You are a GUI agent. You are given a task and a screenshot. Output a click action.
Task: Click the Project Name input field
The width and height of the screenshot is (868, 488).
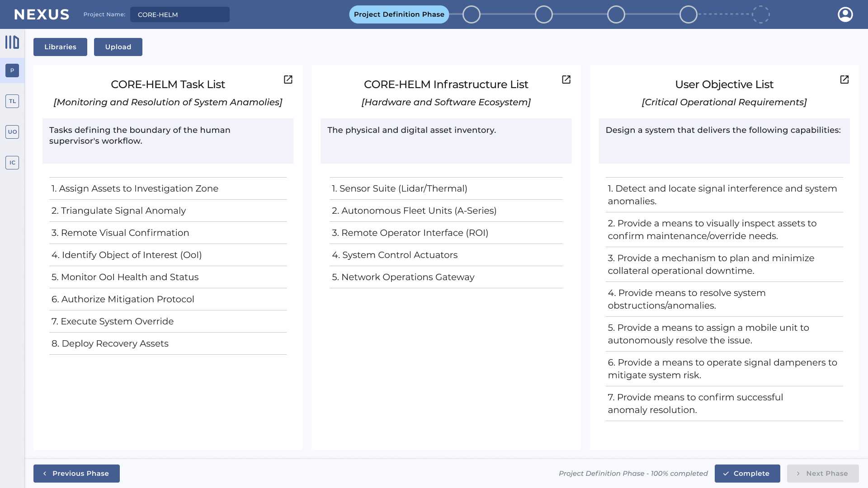(179, 14)
